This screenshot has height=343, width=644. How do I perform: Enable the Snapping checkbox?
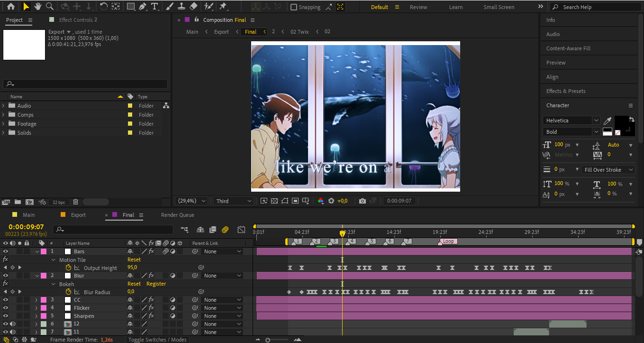pos(294,7)
